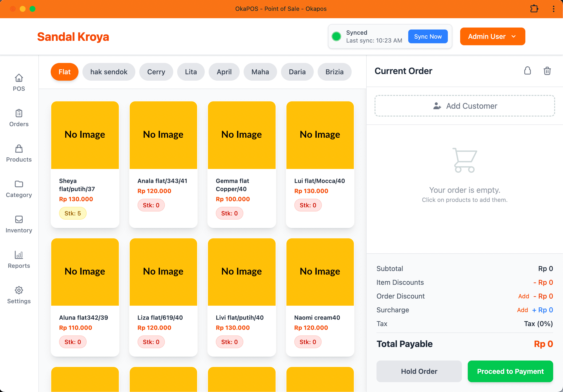The width and height of the screenshot is (563, 392).
Task: Go to Orders clipboard icon
Action: (19, 114)
